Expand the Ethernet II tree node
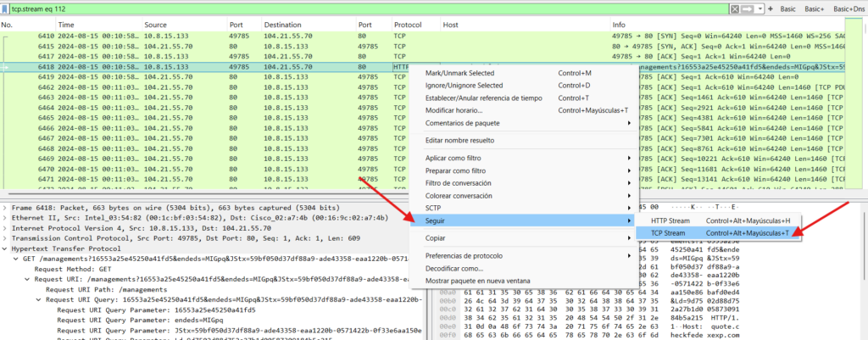Screen dimensions: 868x340 (5, 217)
